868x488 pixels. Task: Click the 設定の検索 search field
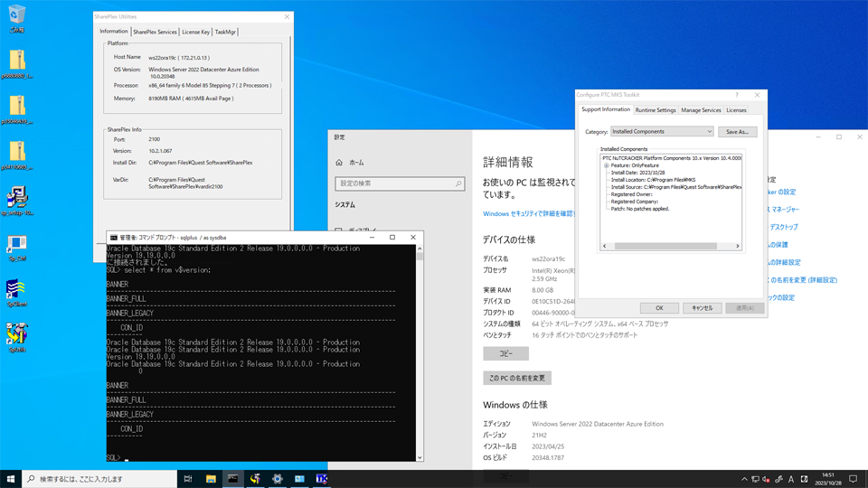pos(400,183)
